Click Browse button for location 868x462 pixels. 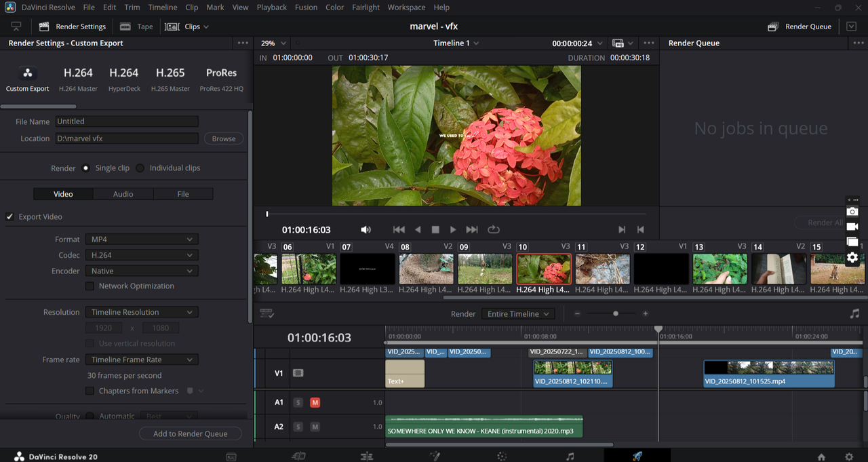pos(224,139)
